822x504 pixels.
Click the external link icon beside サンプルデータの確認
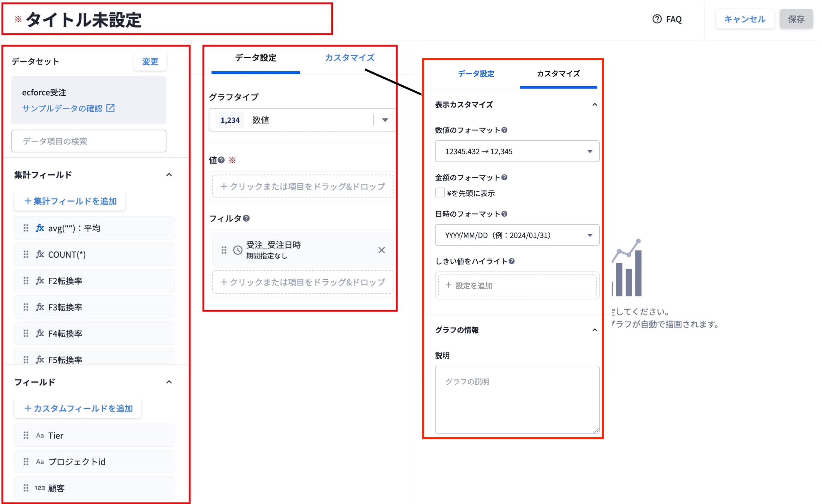[x=110, y=108]
